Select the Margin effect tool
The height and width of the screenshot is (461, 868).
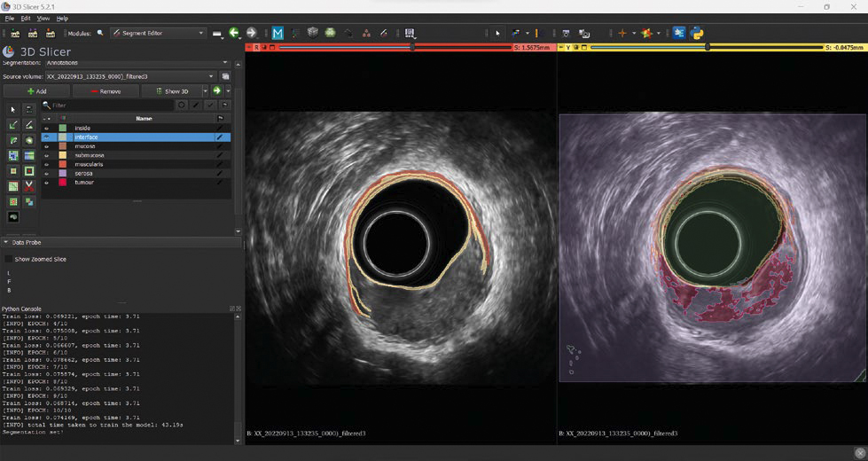(x=13, y=171)
